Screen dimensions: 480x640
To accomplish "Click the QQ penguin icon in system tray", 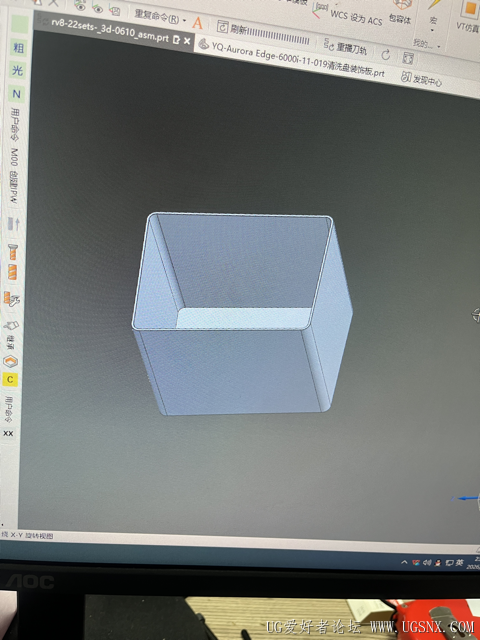I will (x=438, y=563).
